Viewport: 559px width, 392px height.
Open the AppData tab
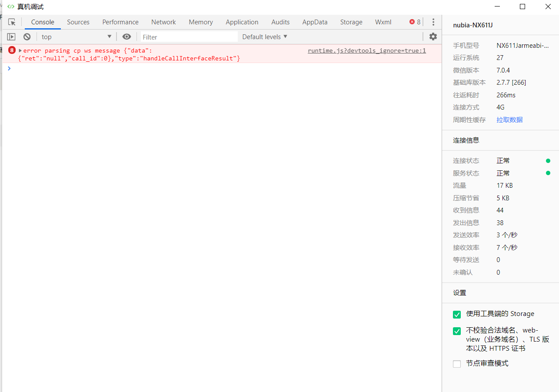[x=315, y=22]
